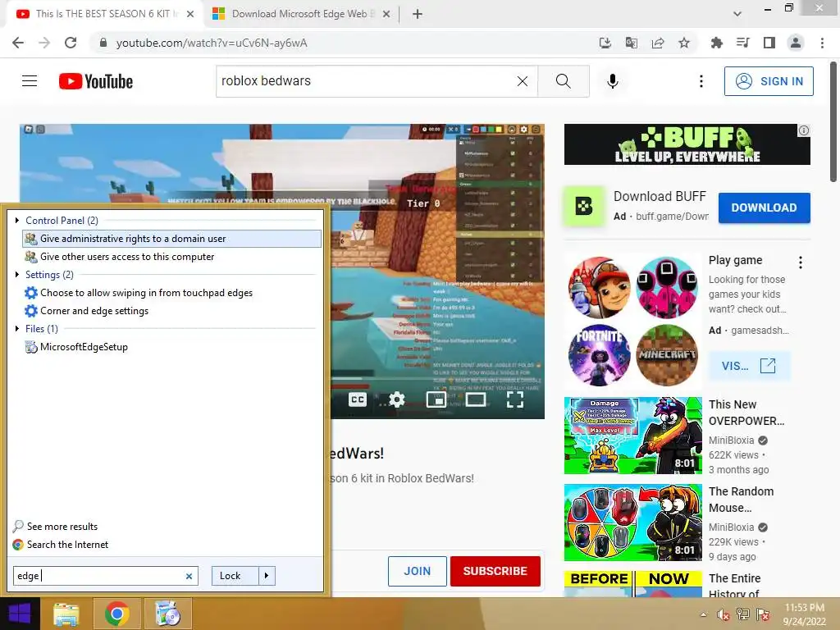Open the video player settings gear
Screen dimensions: 840x630
coord(397,399)
